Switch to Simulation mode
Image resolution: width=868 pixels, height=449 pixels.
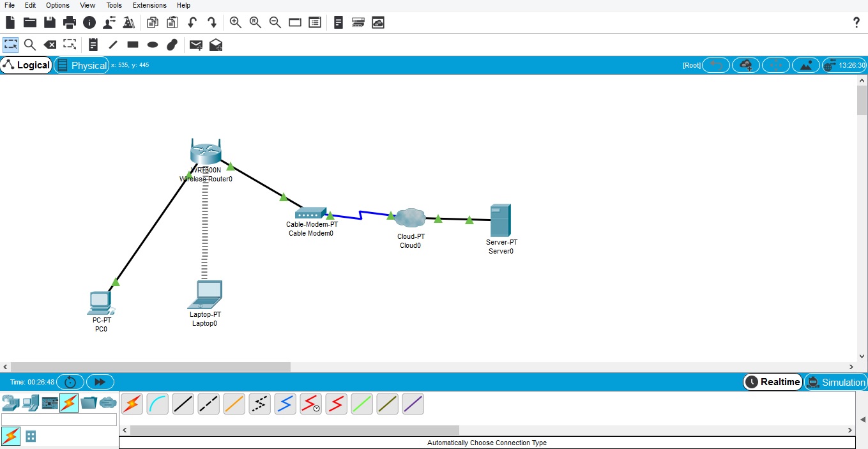[x=836, y=382]
